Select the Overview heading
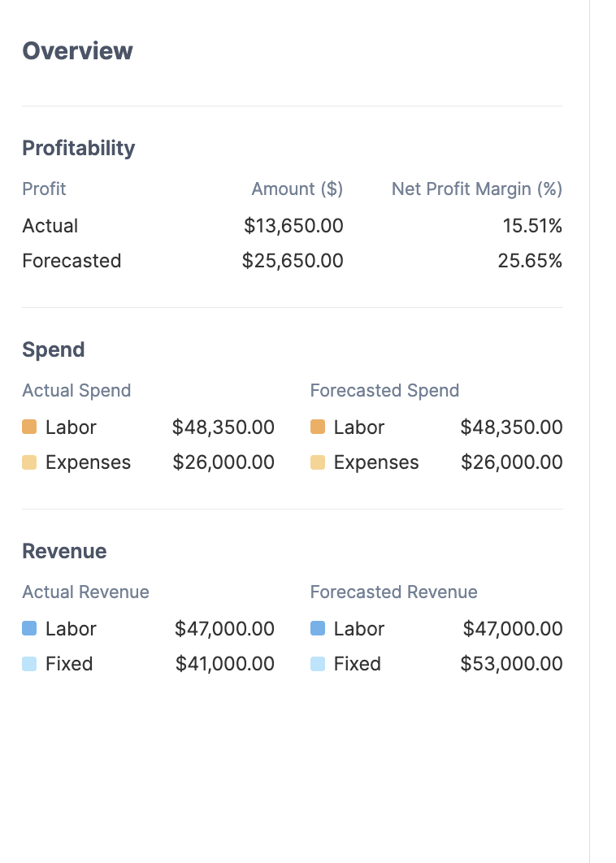Viewport: 616px width, 863px height. pyautogui.click(x=77, y=50)
